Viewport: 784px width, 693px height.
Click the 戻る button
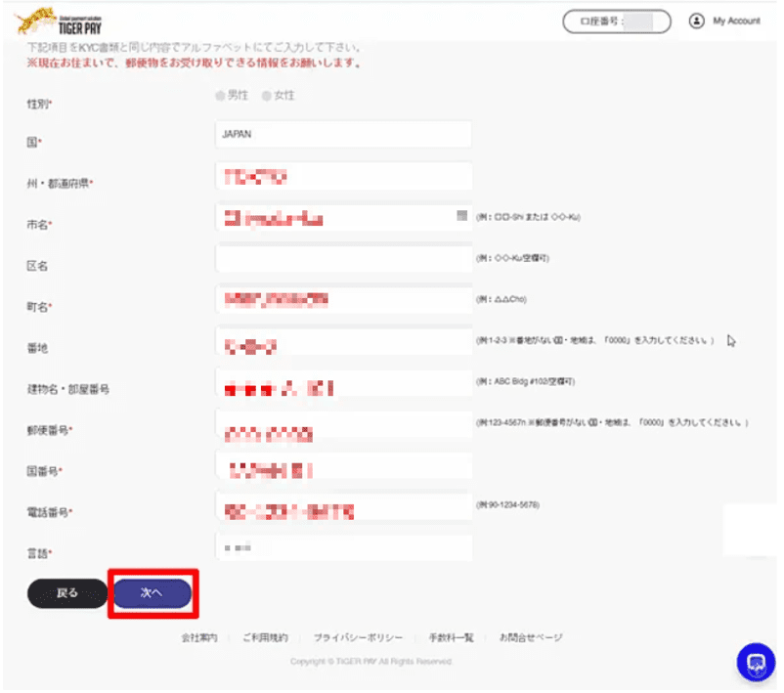(x=67, y=593)
